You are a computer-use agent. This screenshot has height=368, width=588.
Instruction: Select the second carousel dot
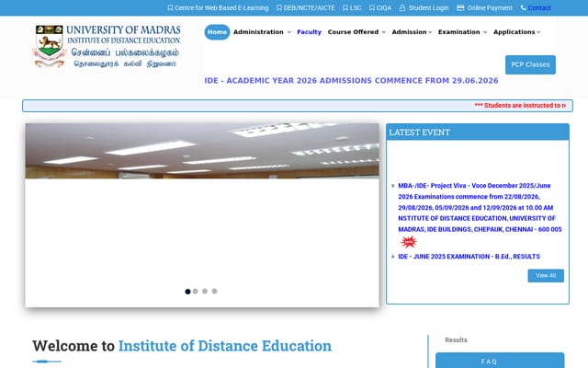pos(196,291)
